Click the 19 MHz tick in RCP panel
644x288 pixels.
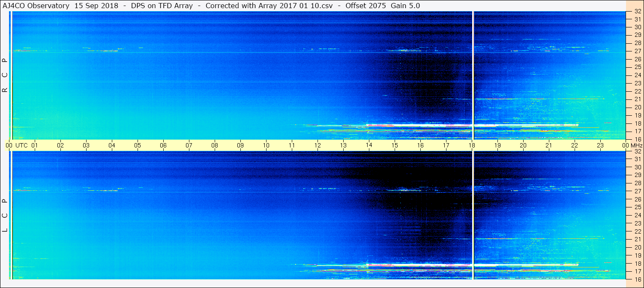click(x=638, y=115)
